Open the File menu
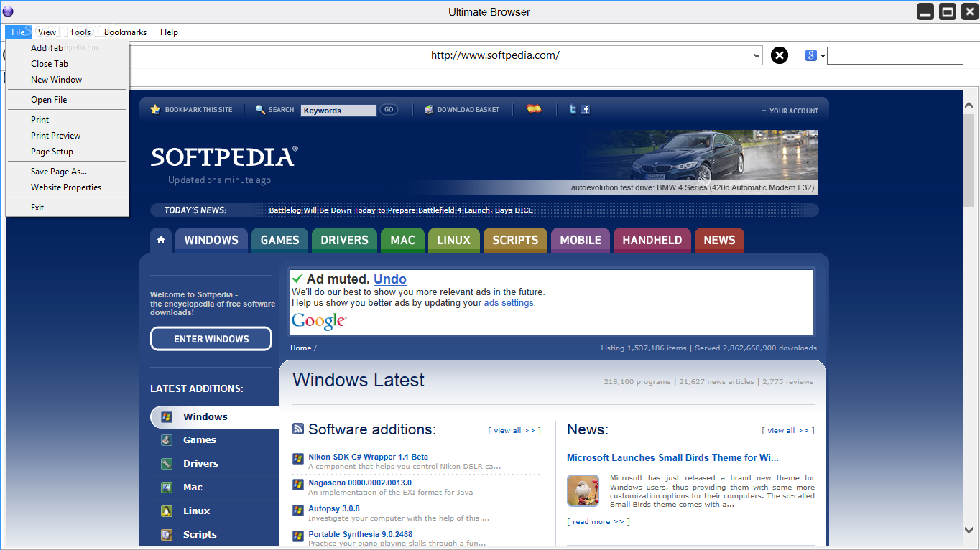This screenshot has height=550, width=980. coord(18,32)
